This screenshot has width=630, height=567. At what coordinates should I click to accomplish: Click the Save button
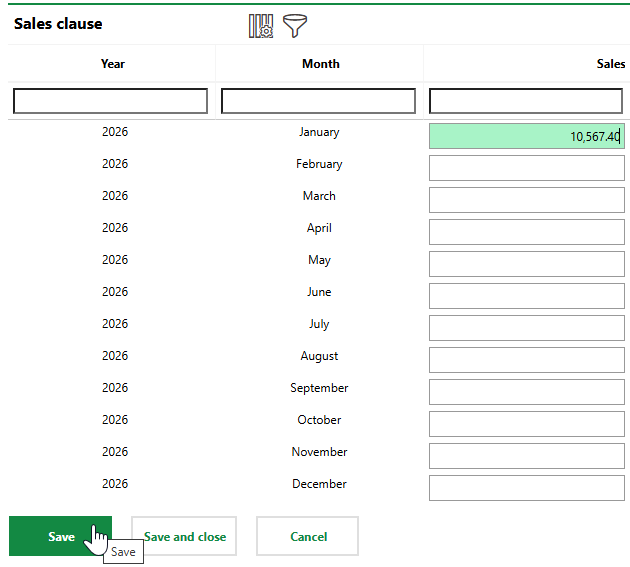pyautogui.click(x=60, y=537)
